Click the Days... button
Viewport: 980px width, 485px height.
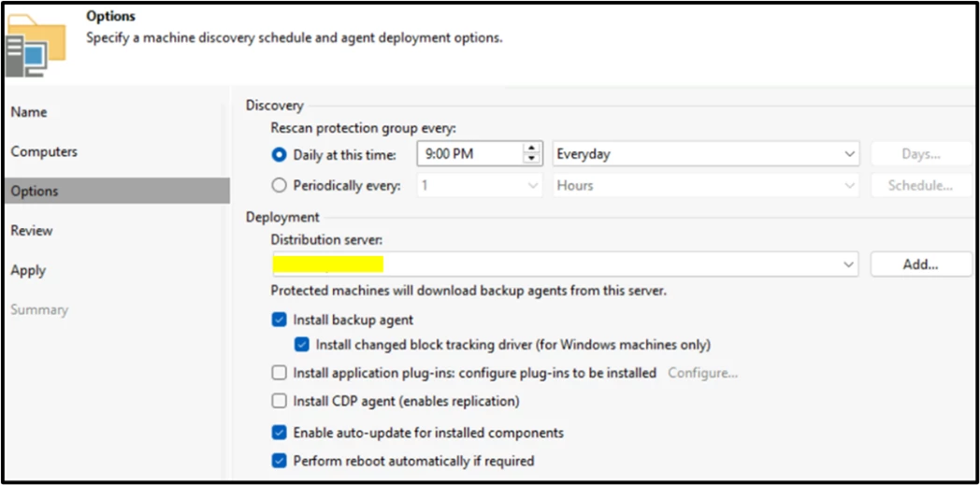tap(920, 154)
